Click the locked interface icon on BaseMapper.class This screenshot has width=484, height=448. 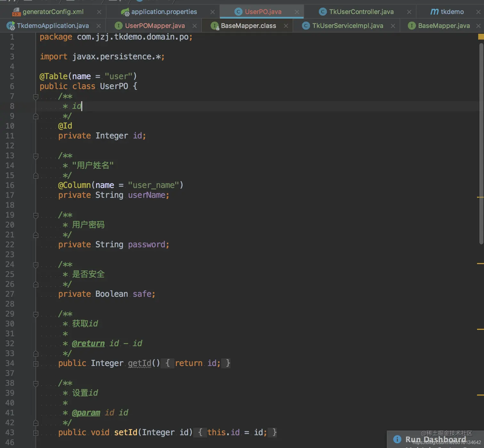tap(215, 26)
